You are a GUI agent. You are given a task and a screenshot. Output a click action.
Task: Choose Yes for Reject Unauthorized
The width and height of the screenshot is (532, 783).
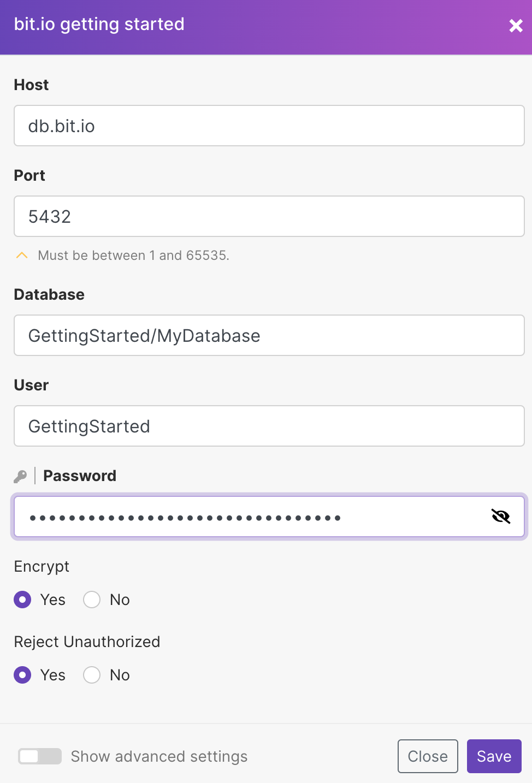tap(22, 675)
